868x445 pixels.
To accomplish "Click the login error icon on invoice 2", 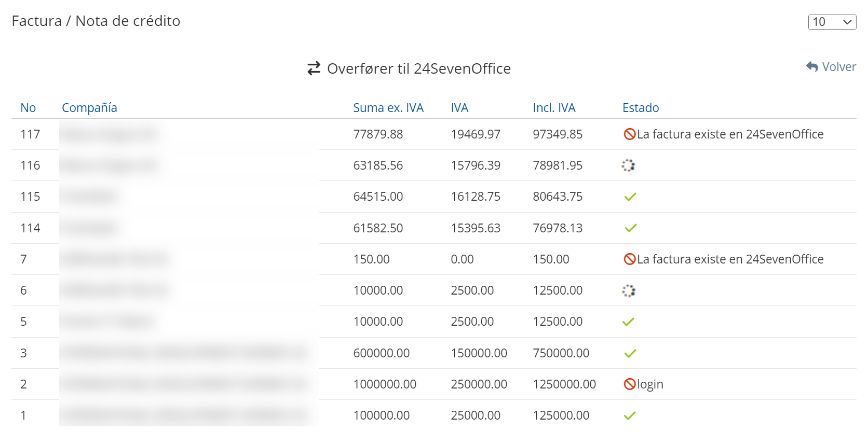I will point(629,384).
